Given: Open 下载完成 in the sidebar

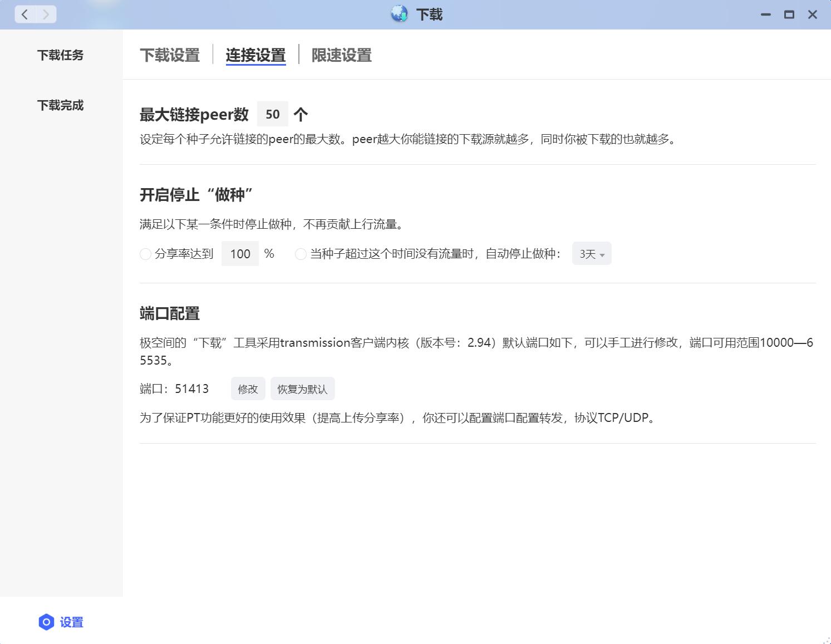Looking at the screenshot, I should (x=61, y=105).
